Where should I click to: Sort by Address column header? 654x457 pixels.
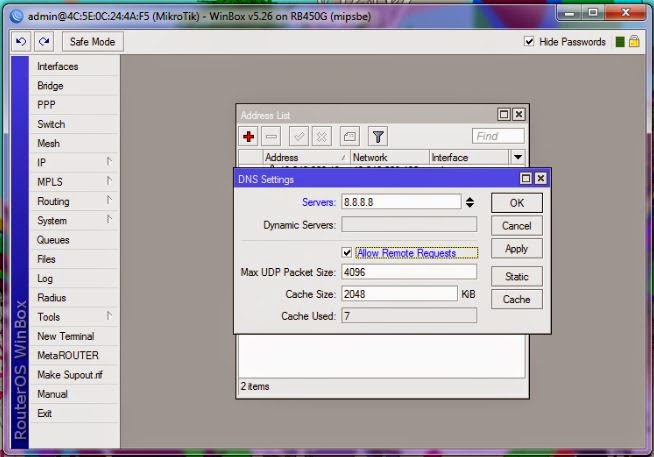click(307, 158)
